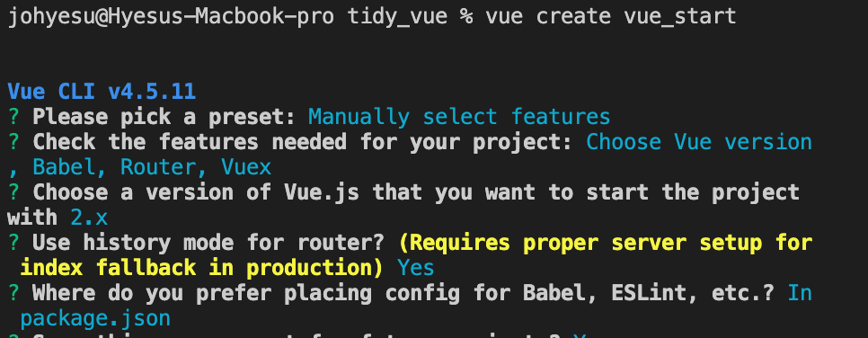
Task: Click the tidy_vue directory name in the prompt
Action: point(397,16)
